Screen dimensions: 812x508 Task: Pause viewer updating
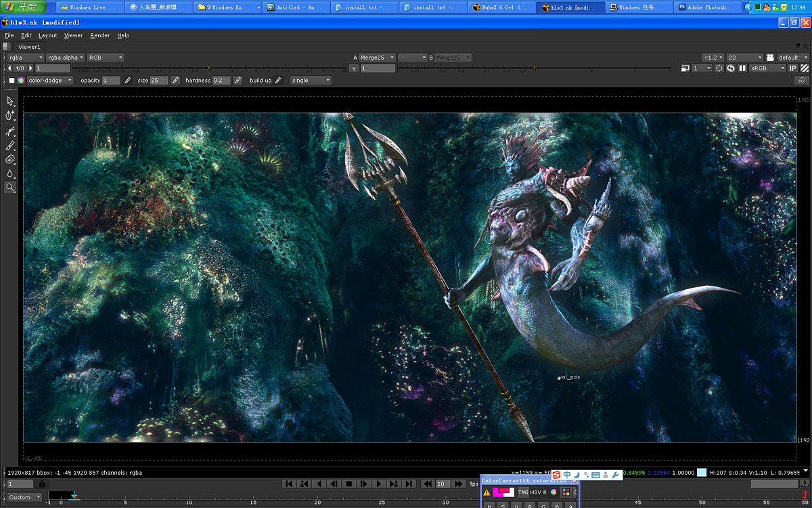coord(742,68)
